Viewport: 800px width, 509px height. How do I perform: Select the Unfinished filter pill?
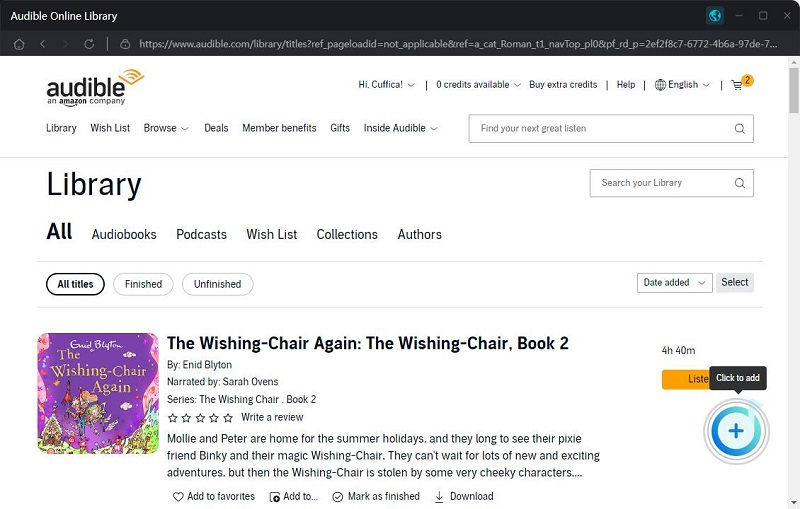tap(217, 284)
